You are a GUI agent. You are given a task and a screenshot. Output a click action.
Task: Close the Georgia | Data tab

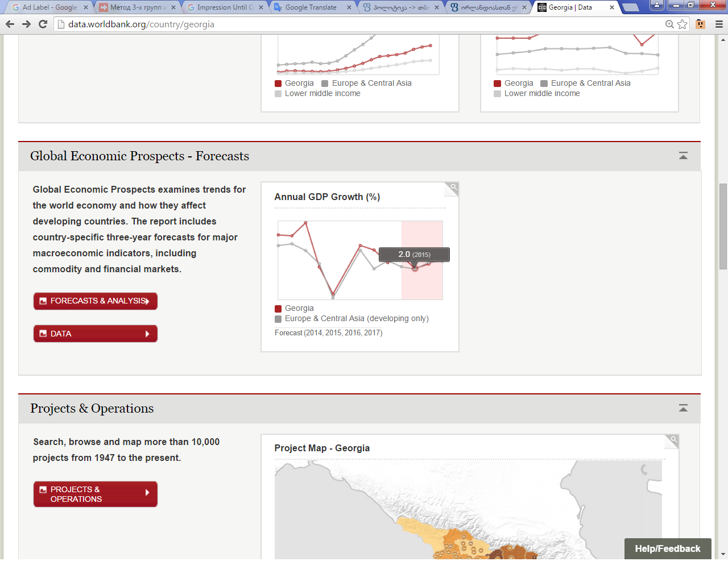[x=612, y=7]
